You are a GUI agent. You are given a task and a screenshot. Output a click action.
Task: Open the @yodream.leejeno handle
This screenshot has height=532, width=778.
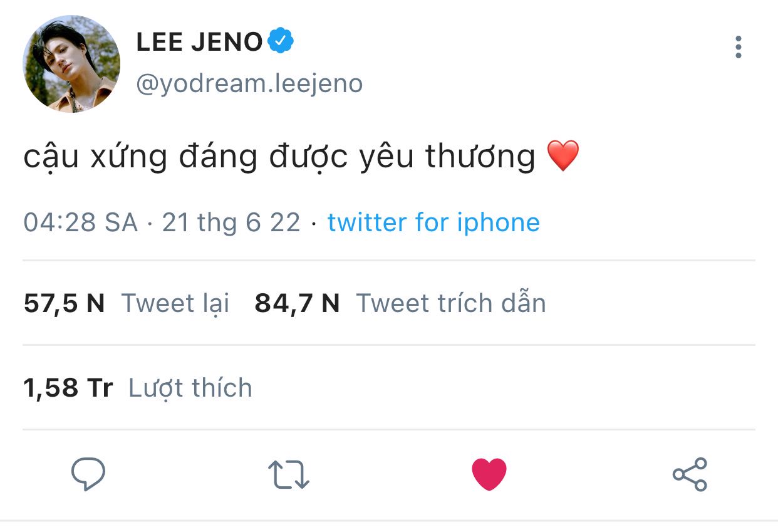pyautogui.click(x=249, y=83)
